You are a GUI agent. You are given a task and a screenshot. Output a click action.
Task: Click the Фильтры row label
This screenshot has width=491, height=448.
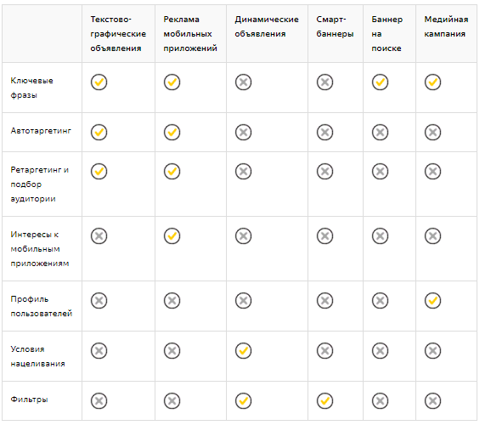[x=29, y=400]
